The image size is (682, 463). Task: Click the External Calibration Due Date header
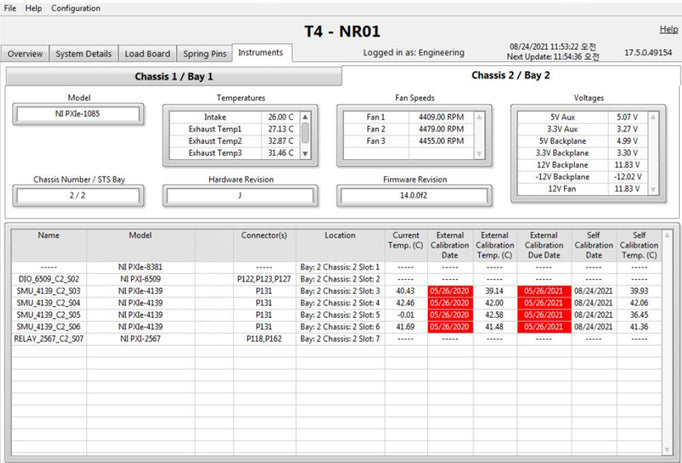pyautogui.click(x=544, y=245)
